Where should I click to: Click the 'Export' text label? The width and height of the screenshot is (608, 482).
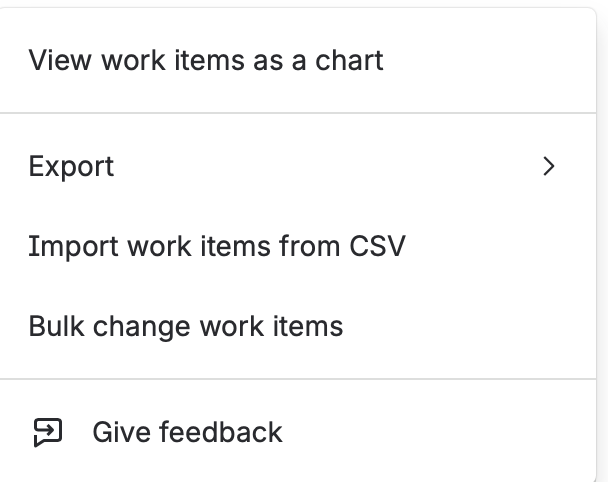(71, 167)
